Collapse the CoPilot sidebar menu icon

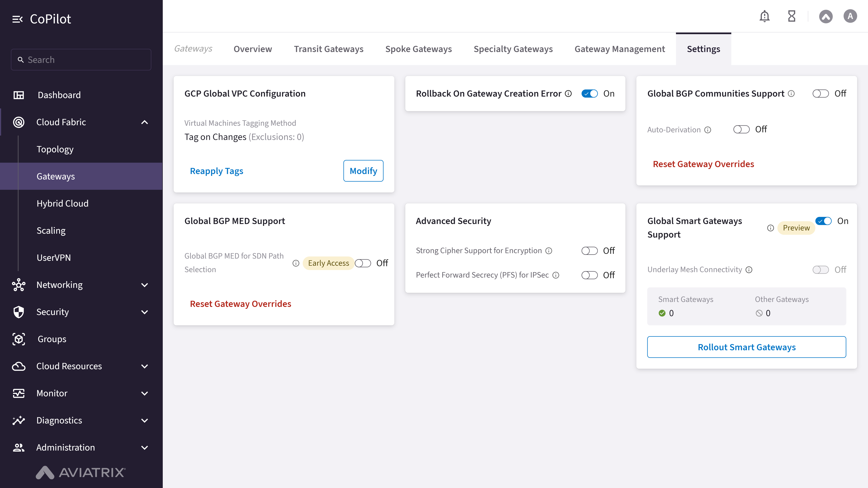pos(17,19)
